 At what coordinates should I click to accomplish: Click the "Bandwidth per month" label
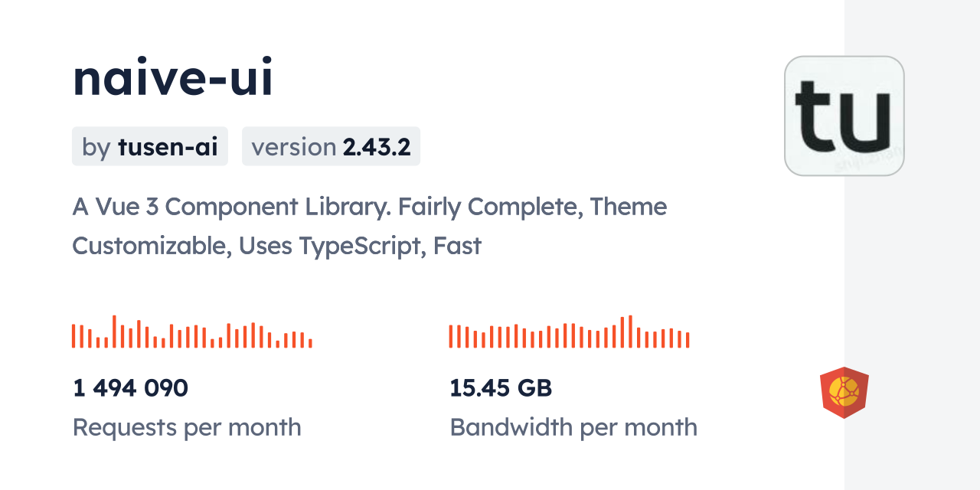click(573, 427)
